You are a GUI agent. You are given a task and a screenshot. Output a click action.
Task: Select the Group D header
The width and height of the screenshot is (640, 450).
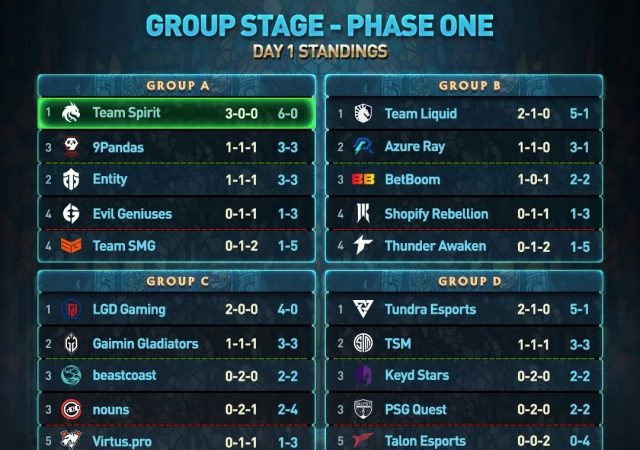(x=469, y=282)
